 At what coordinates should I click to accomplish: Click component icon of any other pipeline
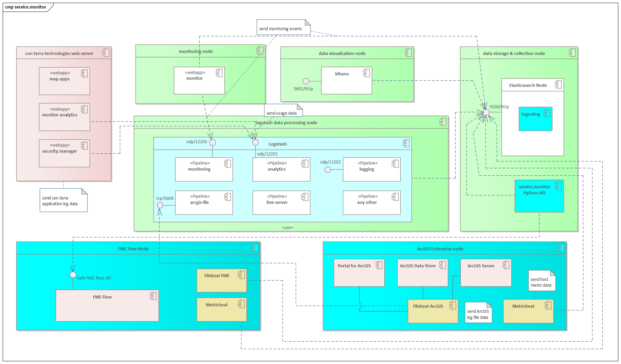(395, 197)
